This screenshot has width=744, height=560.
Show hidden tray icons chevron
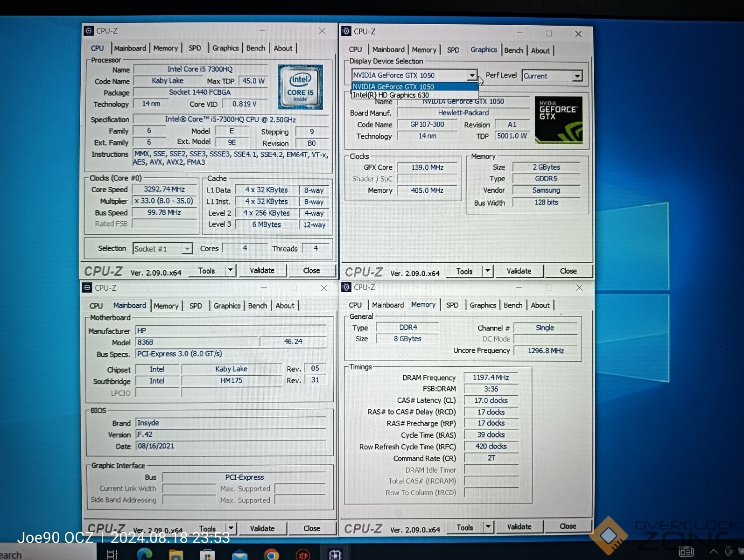coord(713,552)
